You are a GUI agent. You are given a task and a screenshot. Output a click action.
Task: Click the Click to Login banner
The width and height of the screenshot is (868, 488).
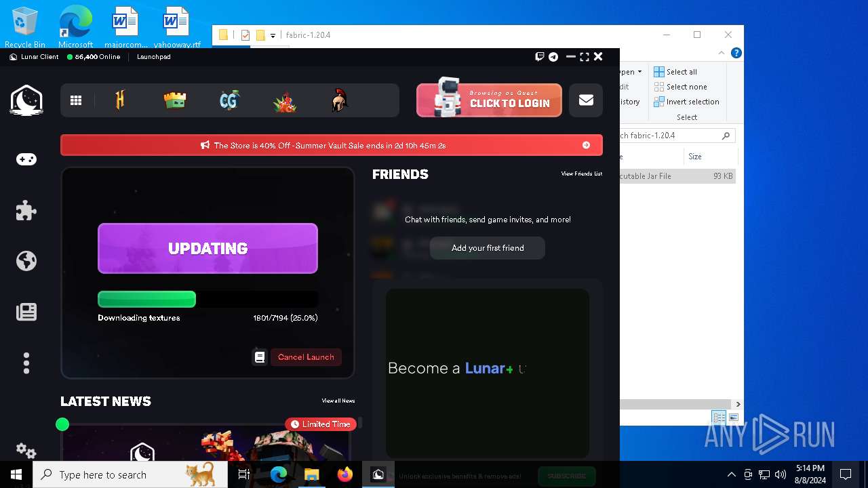[x=489, y=100]
